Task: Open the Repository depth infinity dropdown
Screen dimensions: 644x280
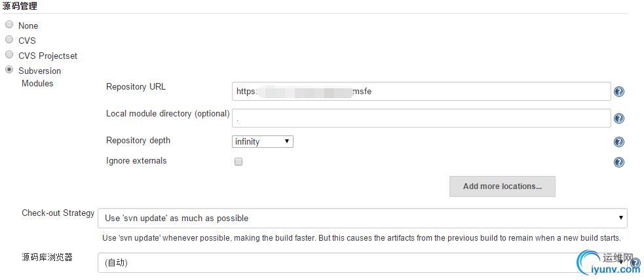Action: pyautogui.click(x=263, y=141)
